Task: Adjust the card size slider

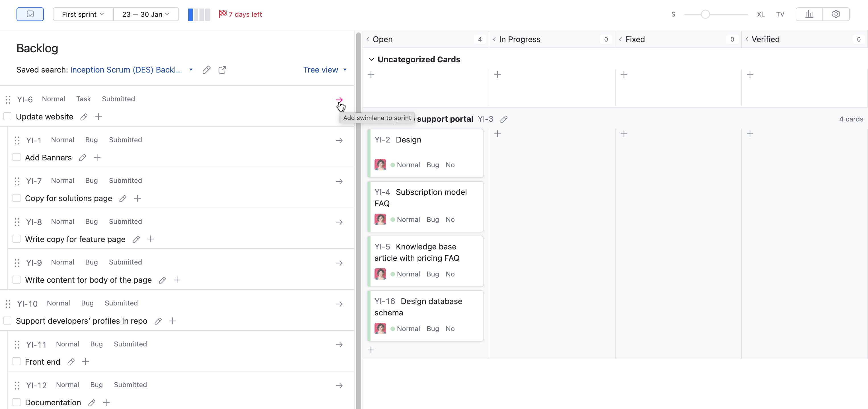Action: [x=705, y=14]
